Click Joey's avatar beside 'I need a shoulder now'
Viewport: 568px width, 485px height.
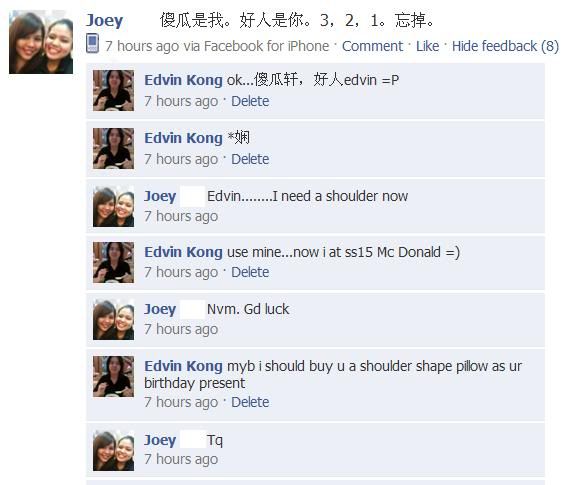pyautogui.click(x=113, y=206)
